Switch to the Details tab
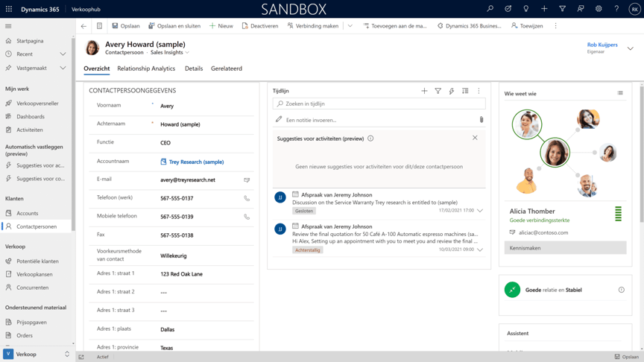Viewport: 644px width, 362px height. 194,69
